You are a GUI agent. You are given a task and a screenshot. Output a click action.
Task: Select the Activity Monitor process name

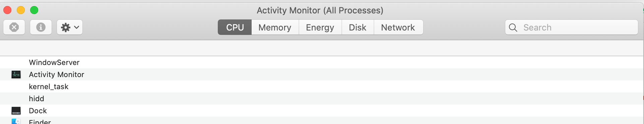57,74
